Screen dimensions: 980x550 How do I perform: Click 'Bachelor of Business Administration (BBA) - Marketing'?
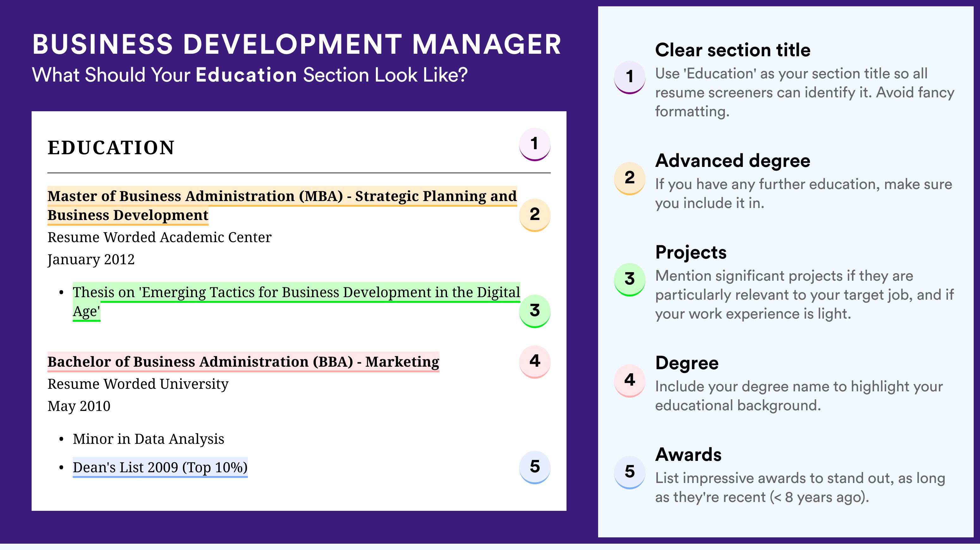(x=243, y=362)
